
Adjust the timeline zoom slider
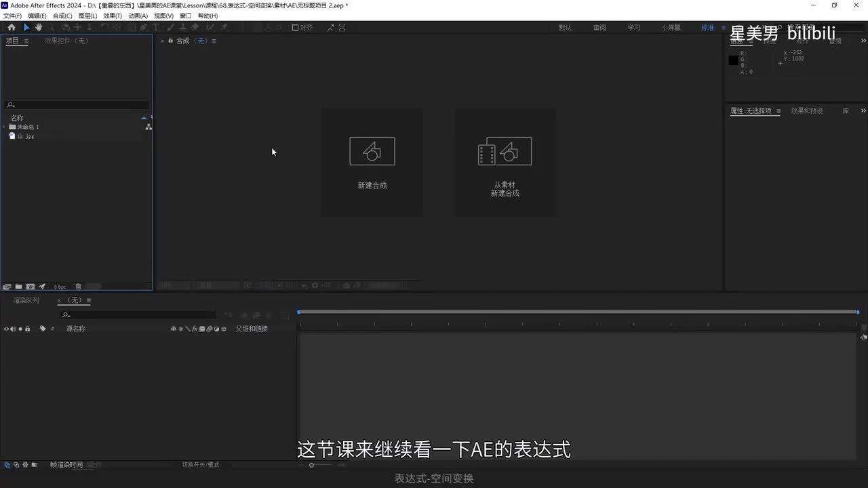[311, 465]
